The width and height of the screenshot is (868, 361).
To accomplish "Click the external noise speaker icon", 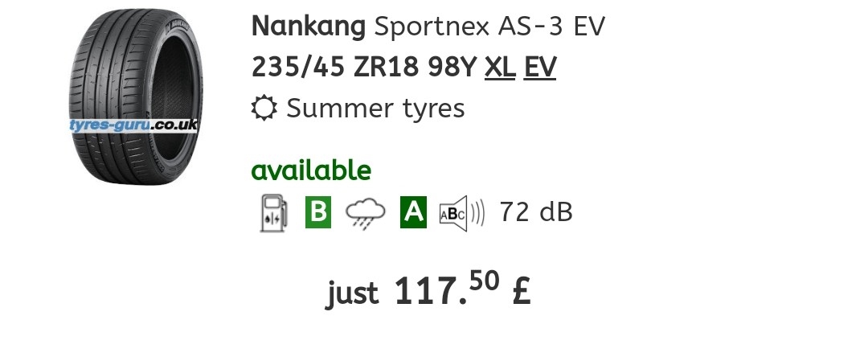I will point(461,213).
